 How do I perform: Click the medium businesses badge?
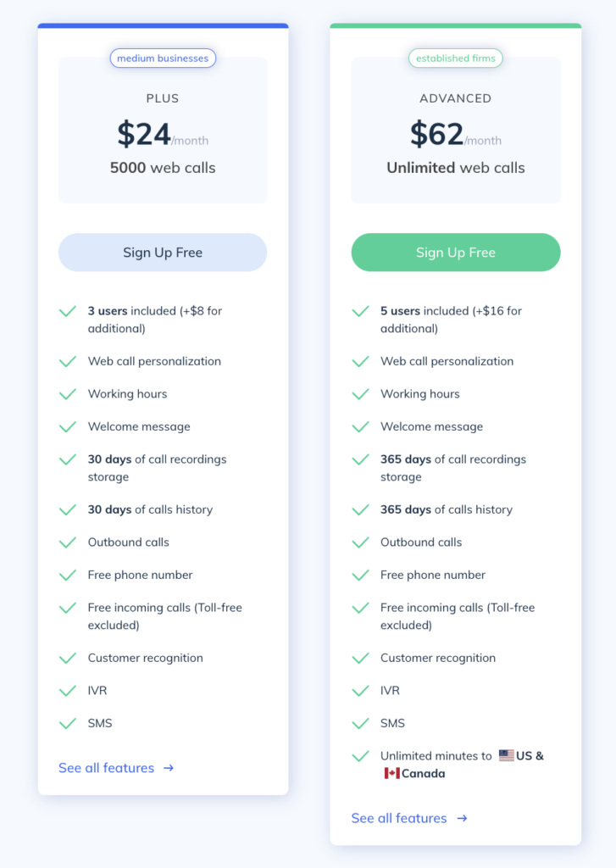[x=163, y=58]
